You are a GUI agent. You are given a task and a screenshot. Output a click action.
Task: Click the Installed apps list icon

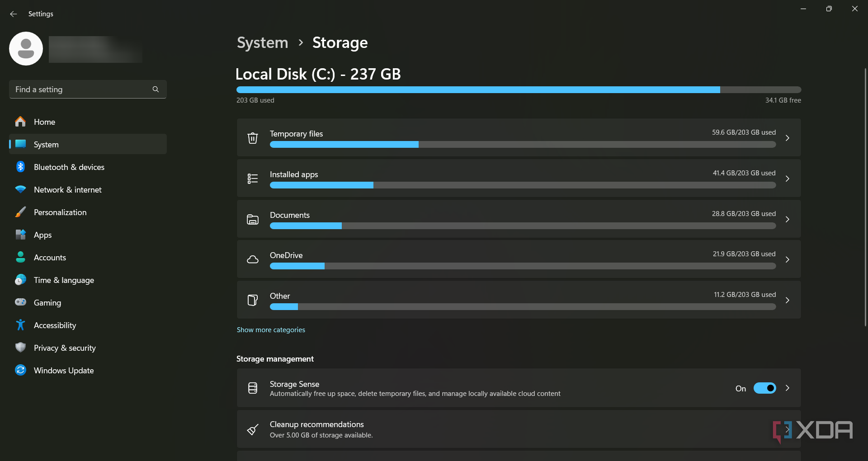click(x=253, y=179)
